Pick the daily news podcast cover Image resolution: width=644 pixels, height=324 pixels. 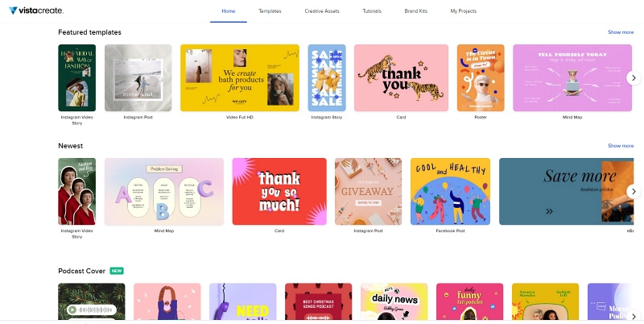point(394,301)
